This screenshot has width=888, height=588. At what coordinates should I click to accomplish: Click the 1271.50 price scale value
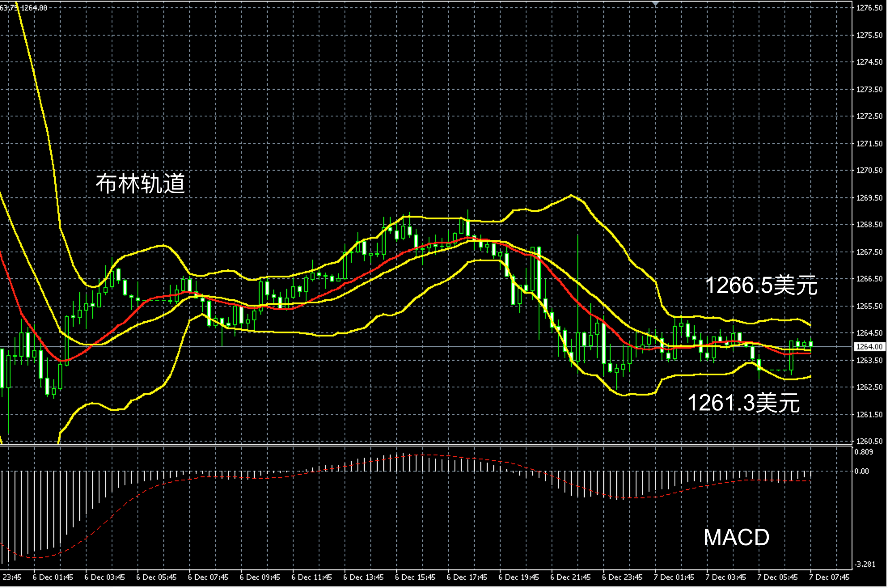869,144
